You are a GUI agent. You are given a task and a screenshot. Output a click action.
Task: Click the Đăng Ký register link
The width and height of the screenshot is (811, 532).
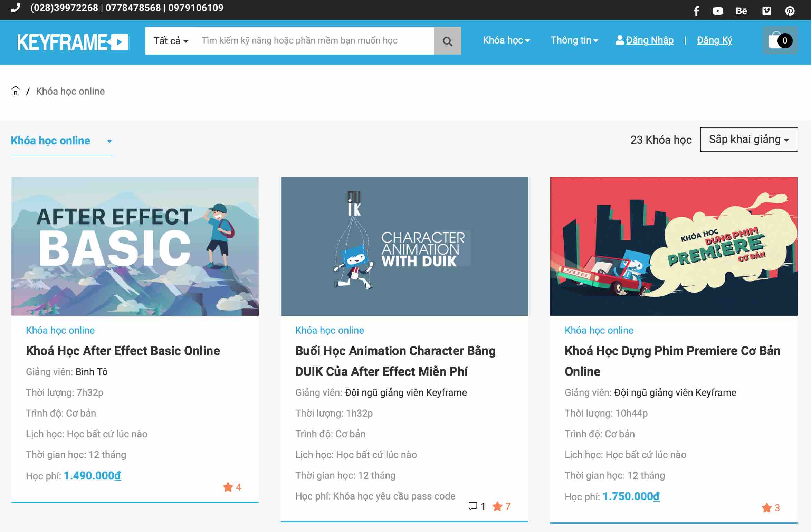coord(714,40)
